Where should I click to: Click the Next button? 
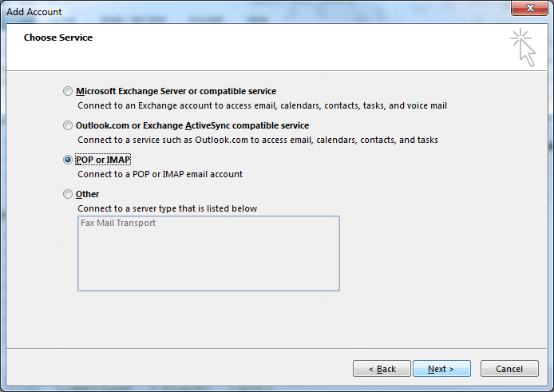click(441, 369)
